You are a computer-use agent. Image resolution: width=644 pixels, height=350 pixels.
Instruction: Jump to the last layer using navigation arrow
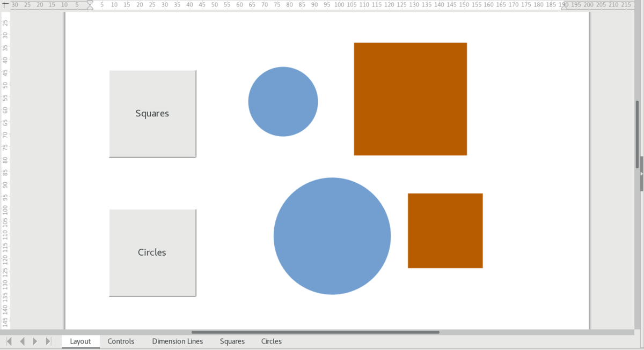pyautogui.click(x=48, y=341)
